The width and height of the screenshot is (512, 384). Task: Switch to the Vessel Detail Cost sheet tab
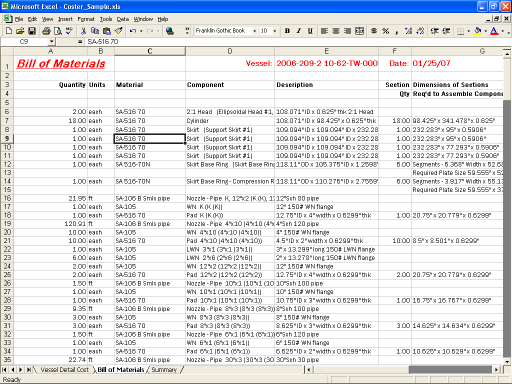[x=65, y=370]
